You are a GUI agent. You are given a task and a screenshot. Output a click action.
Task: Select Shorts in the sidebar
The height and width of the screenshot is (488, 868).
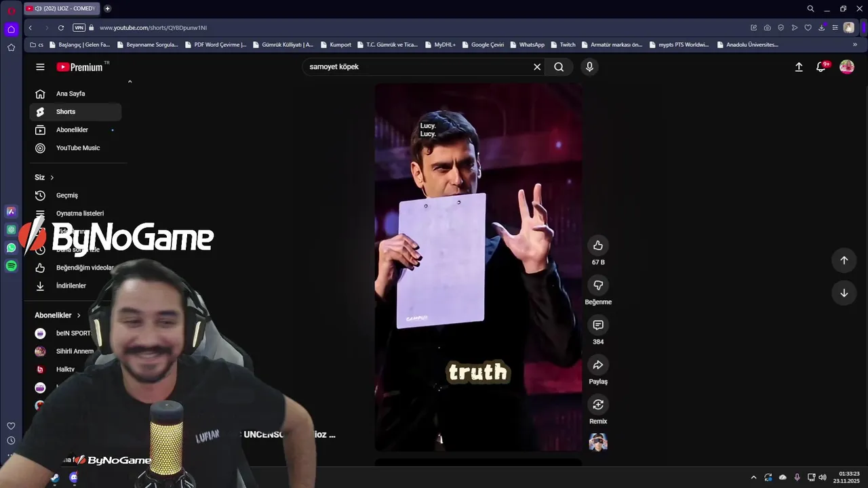coord(75,112)
